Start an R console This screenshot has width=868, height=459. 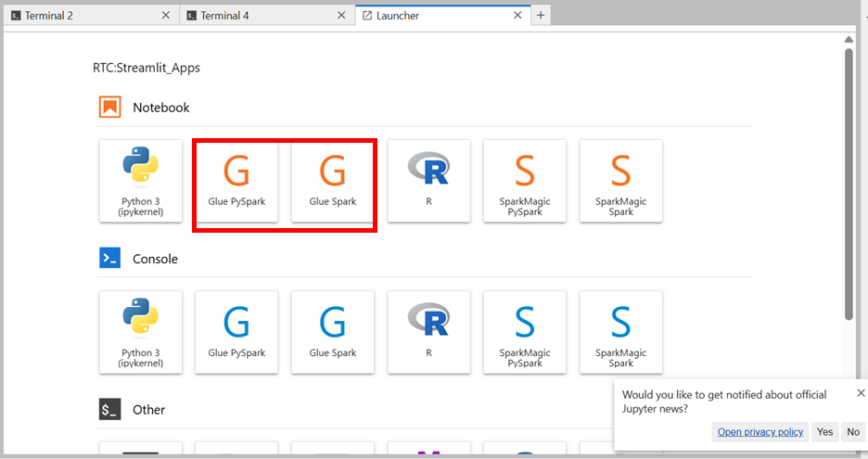tap(429, 332)
